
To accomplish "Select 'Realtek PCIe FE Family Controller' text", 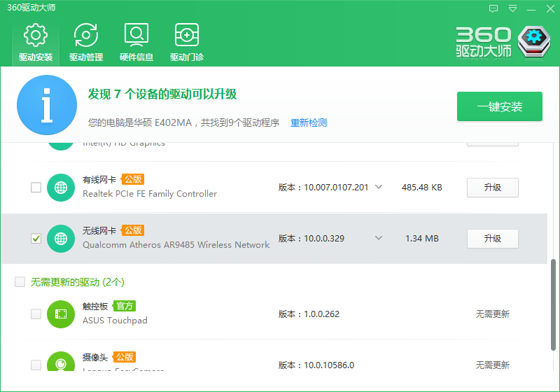I will [x=150, y=194].
